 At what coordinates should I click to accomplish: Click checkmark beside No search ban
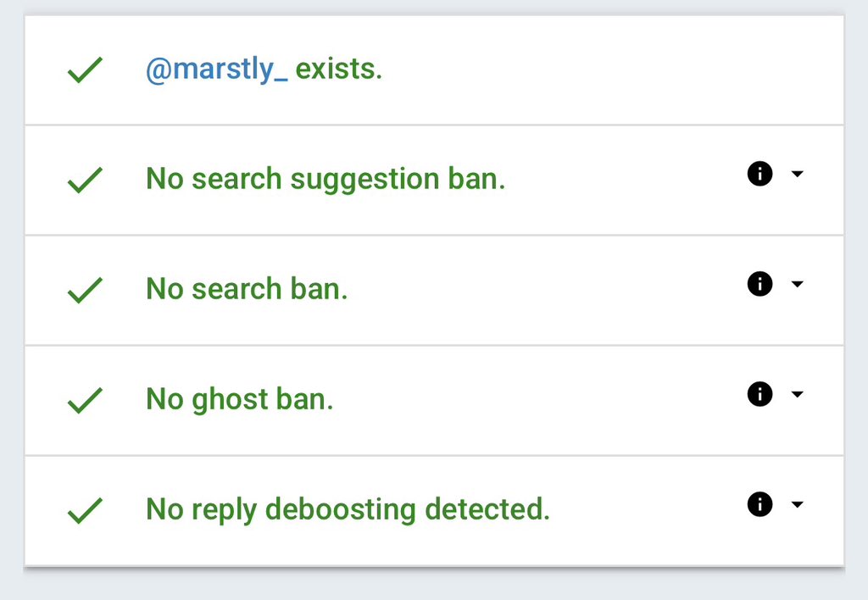(86, 291)
